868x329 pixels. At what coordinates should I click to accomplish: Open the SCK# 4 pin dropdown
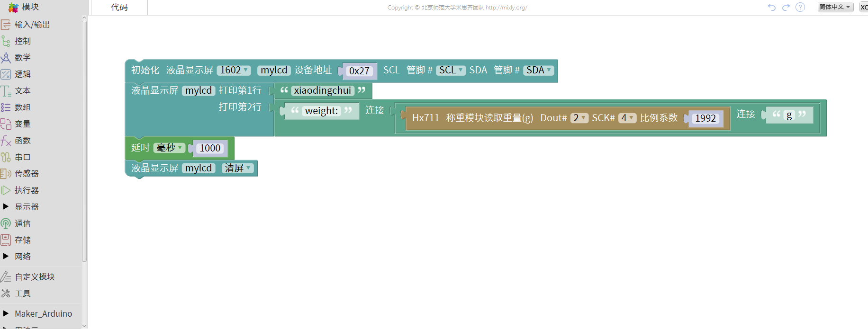[x=627, y=118]
